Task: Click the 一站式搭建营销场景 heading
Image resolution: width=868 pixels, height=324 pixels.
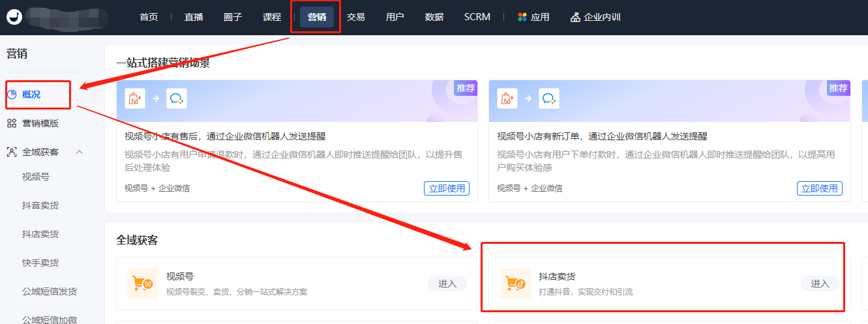Action: coord(163,63)
